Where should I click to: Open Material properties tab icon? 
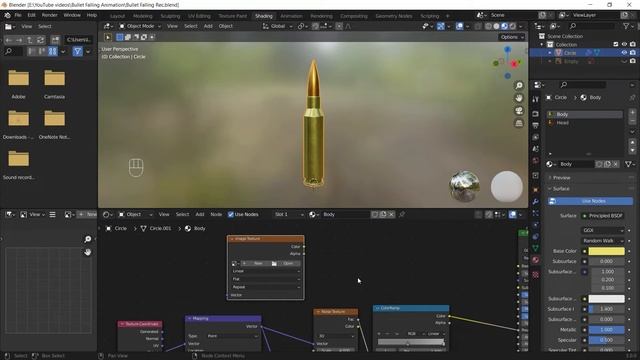(536, 260)
